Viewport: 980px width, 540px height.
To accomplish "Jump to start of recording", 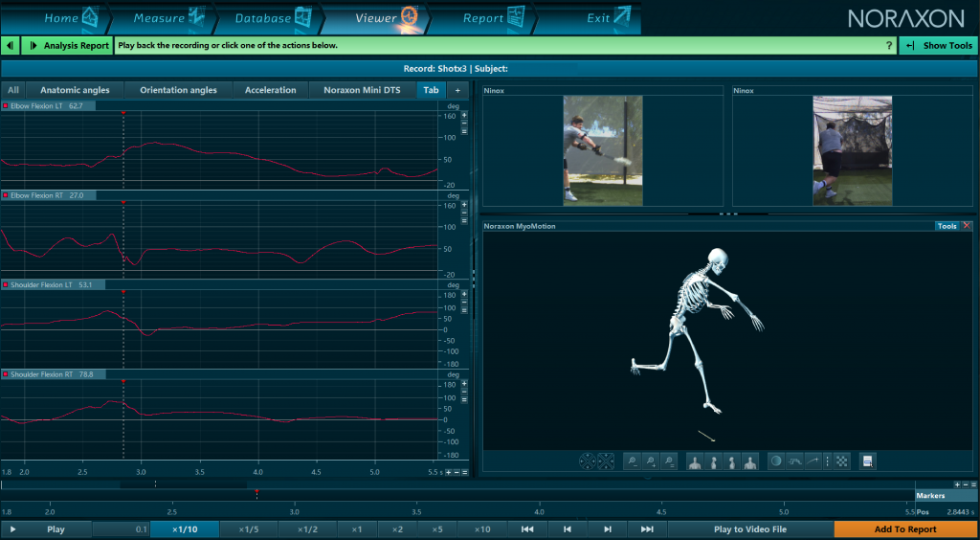I will click(x=527, y=529).
